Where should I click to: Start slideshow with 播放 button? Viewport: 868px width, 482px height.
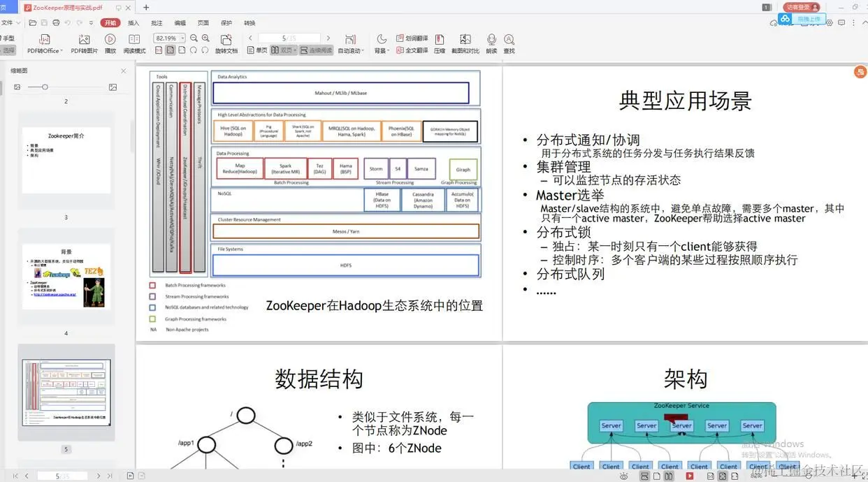pos(110,44)
